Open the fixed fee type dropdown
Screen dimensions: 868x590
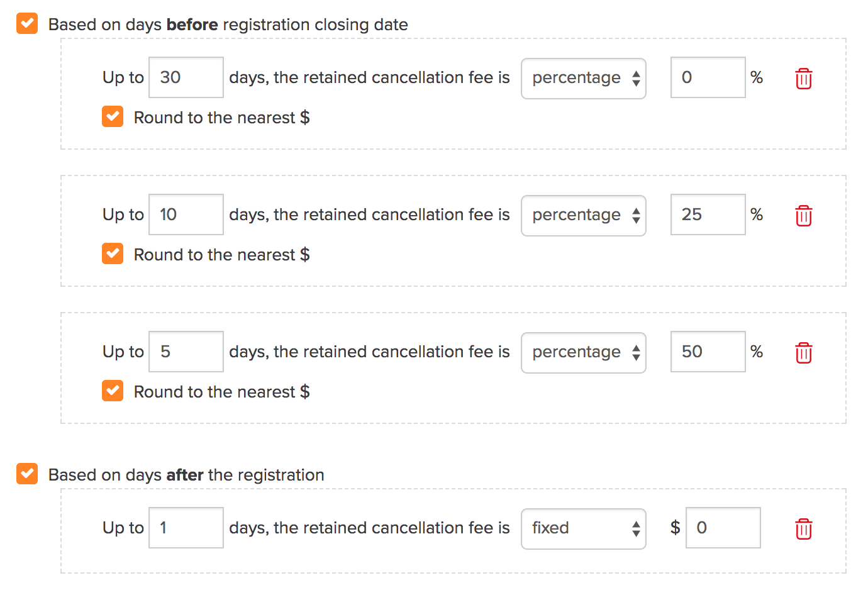[584, 529]
